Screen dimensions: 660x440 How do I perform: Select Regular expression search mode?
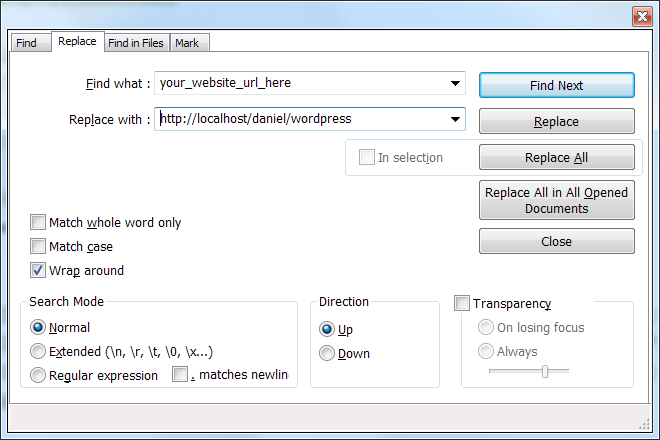coord(38,376)
